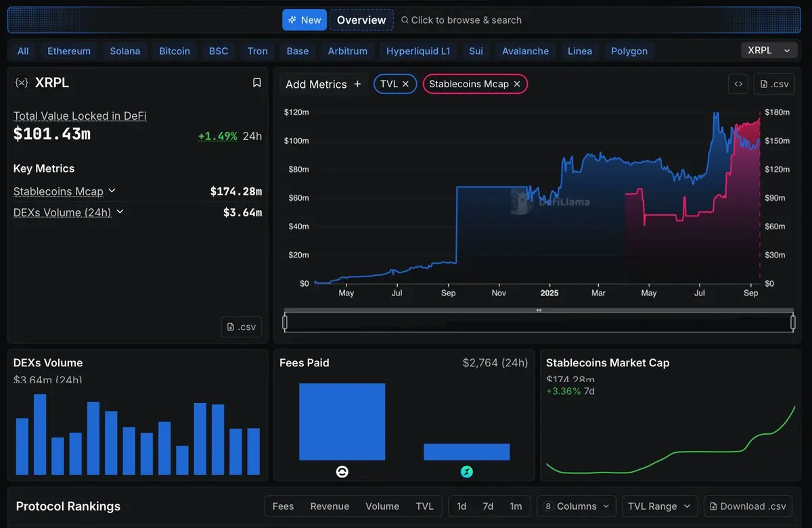Click the $174.28m stablecoins value
This screenshot has height=528, width=812.
236,191
